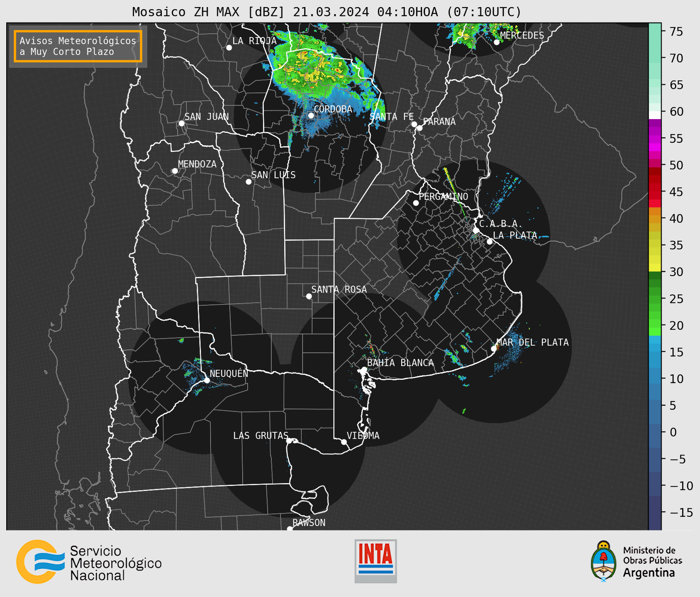Click the 'Ministerio de Obras Públicas' text
The width and height of the screenshot is (700, 597).
click(652, 555)
